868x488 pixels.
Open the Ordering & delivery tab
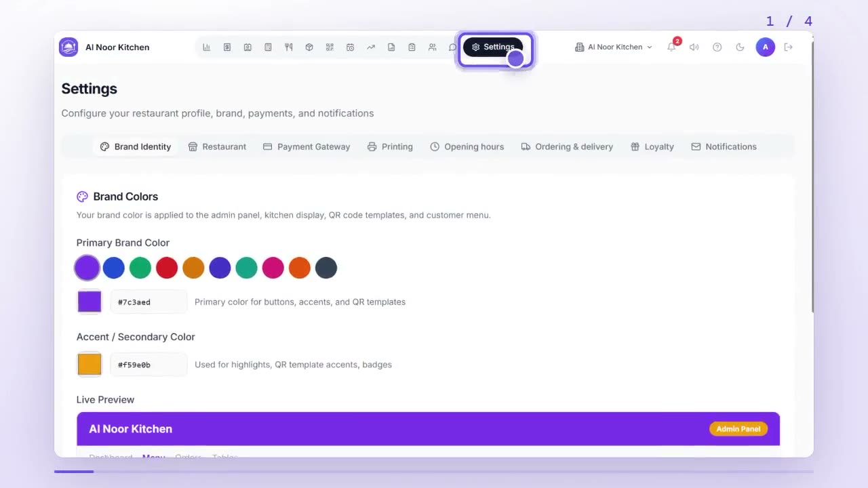point(567,146)
